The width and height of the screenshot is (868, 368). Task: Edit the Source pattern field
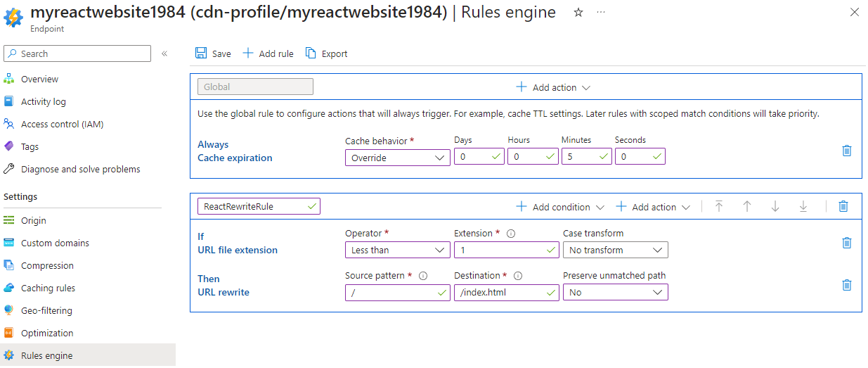(x=398, y=292)
